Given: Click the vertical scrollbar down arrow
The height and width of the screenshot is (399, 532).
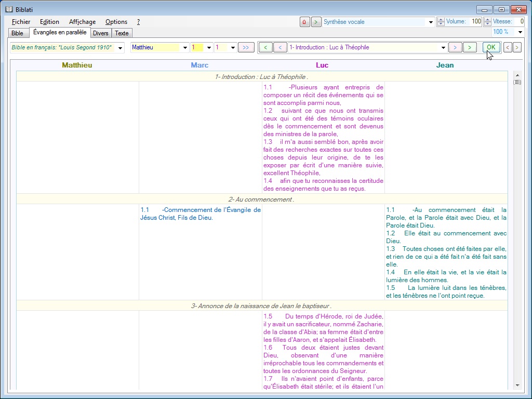Looking at the screenshot, I should point(517,385).
